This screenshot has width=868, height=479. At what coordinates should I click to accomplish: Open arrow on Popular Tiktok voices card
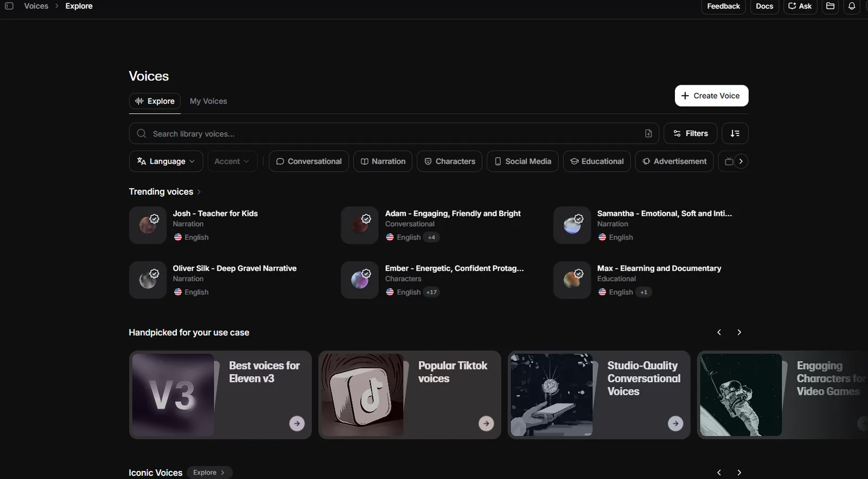(x=486, y=423)
